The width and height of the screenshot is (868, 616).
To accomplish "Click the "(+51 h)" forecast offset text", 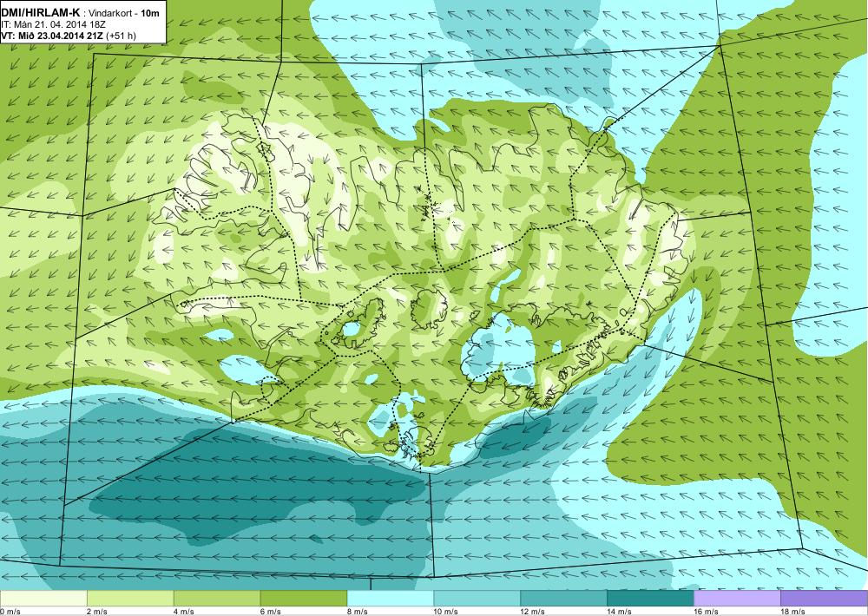I will point(121,36).
